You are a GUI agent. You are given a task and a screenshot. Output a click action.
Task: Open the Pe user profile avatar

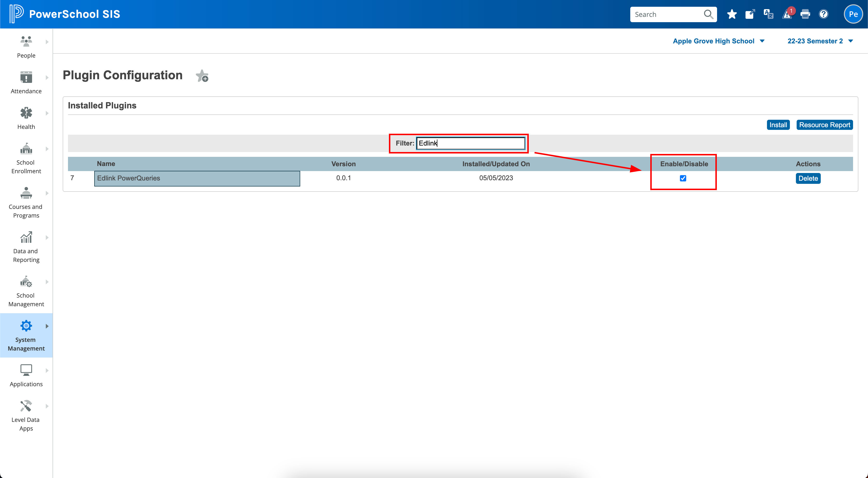tap(853, 14)
